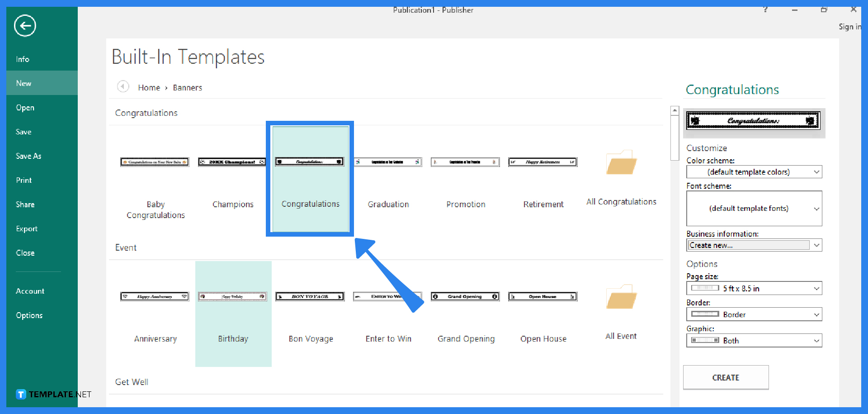Open the Page size dropdown
The image size is (868, 414).
(x=816, y=288)
